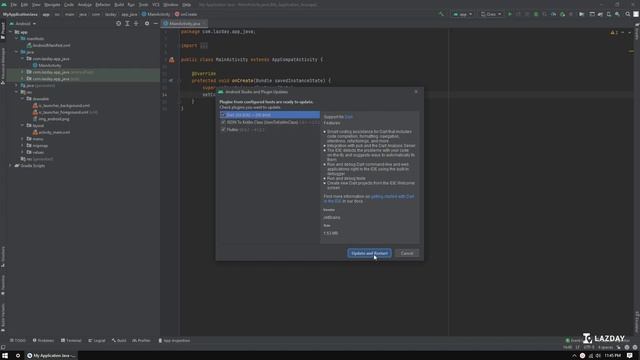Collapse the app module in project tree
Screen dimensions: 640x360
11,32
